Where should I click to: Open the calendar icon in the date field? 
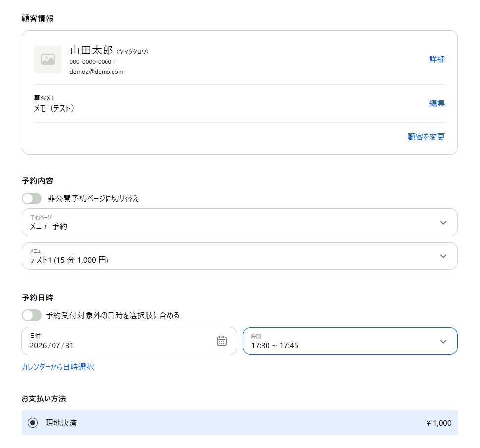pos(221,341)
